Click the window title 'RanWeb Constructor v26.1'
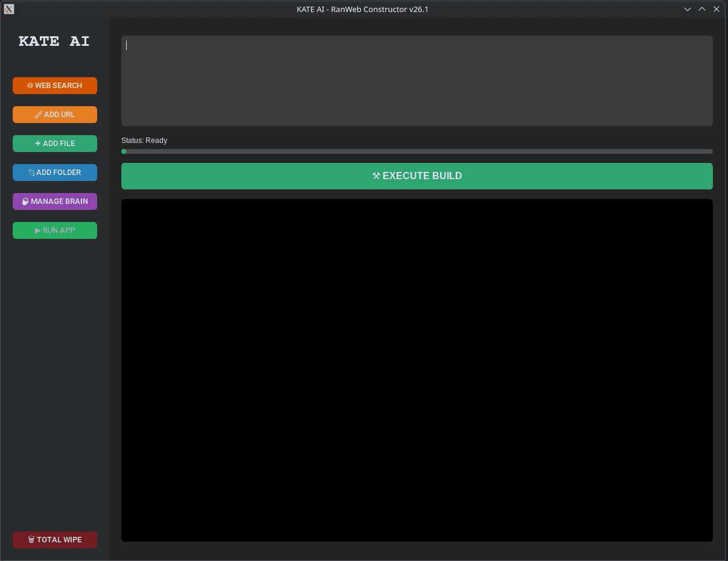 coord(380,9)
